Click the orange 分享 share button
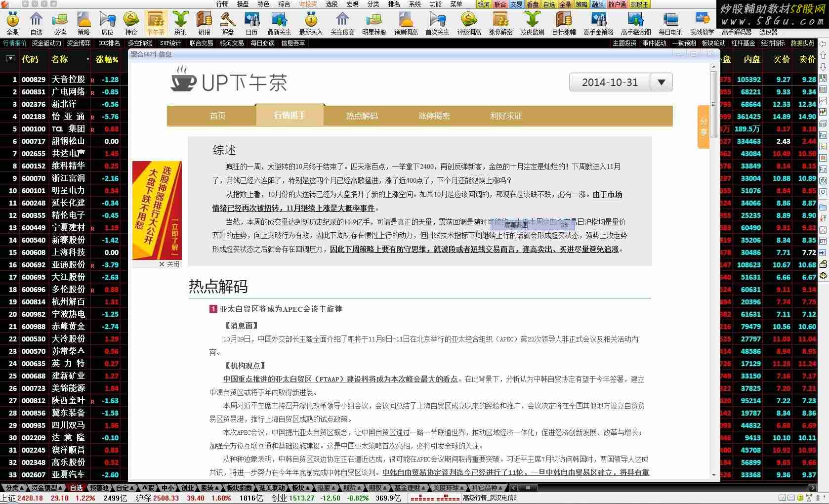The image size is (829, 504). pos(704,127)
